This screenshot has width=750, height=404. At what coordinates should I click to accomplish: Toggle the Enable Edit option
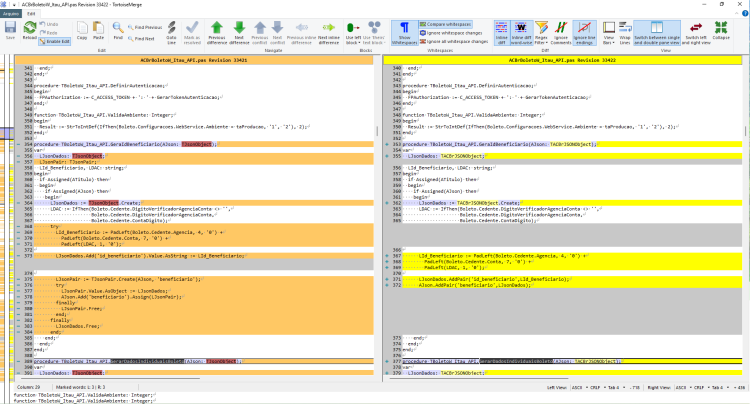coord(55,41)
